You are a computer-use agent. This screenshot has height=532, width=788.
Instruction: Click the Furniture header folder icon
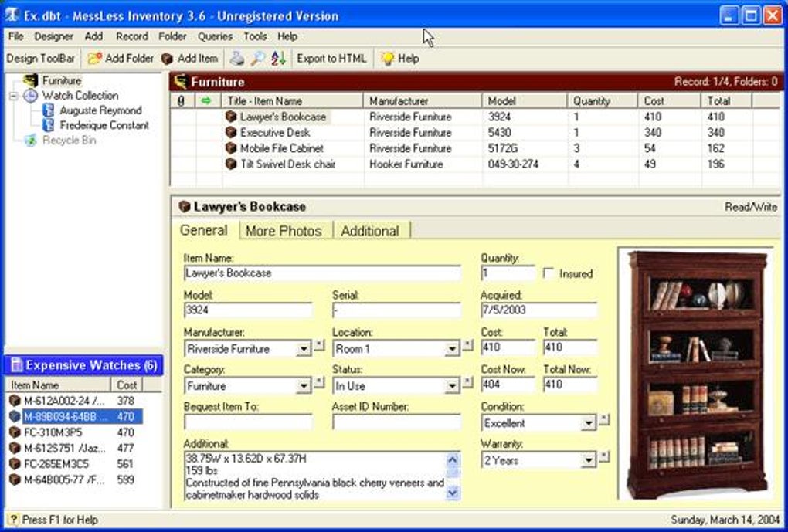[181, 82]
